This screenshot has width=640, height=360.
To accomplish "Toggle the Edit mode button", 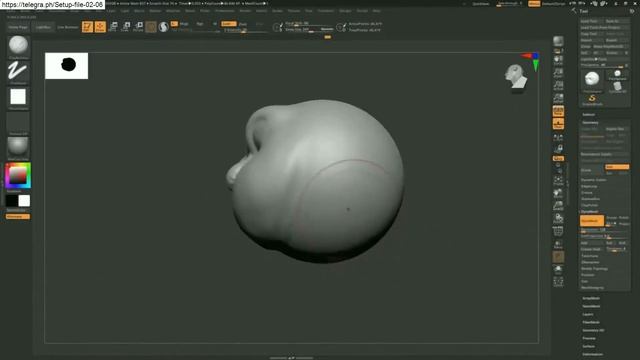I will (87, 27).
